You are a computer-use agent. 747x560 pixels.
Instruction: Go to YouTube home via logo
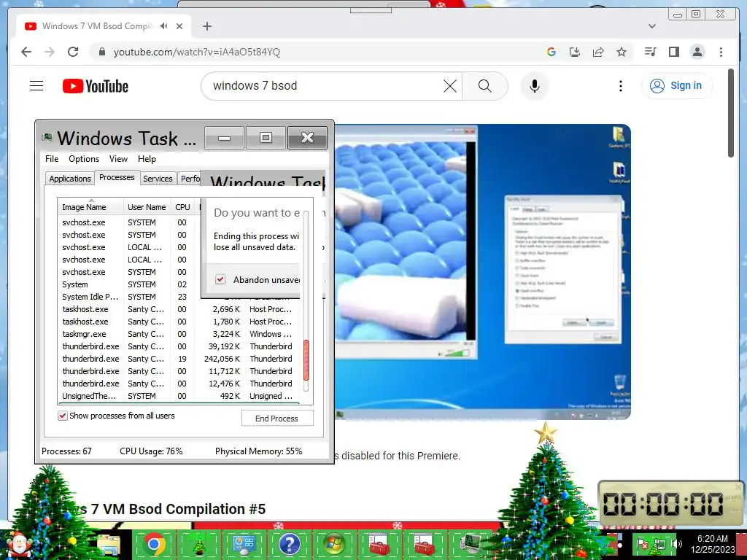pos(96,86)
